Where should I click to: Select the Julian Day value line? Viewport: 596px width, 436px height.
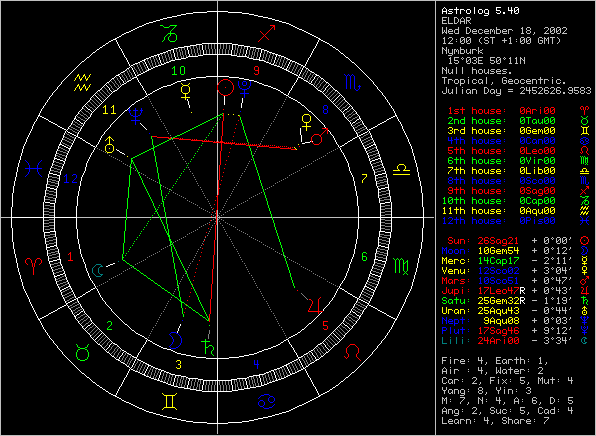(516, 91)
